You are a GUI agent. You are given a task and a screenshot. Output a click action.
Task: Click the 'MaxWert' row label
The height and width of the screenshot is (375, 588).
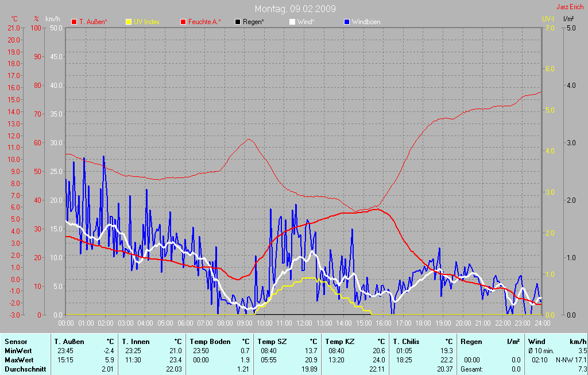pyautogui.click(x=19, y=360)
